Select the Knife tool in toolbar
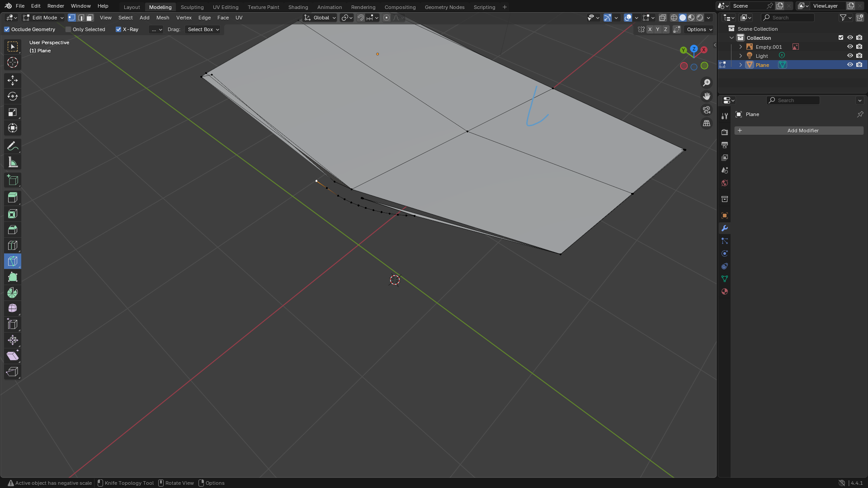 (x=13, y=261)
